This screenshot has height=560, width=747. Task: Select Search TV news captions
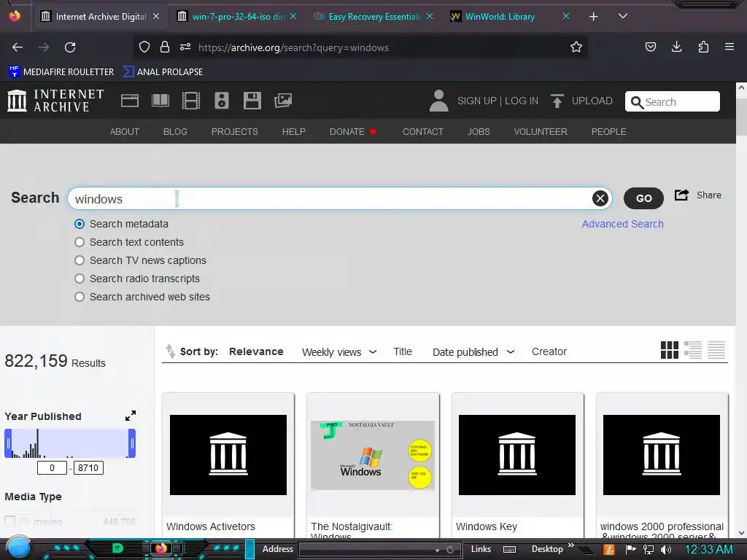80,260
